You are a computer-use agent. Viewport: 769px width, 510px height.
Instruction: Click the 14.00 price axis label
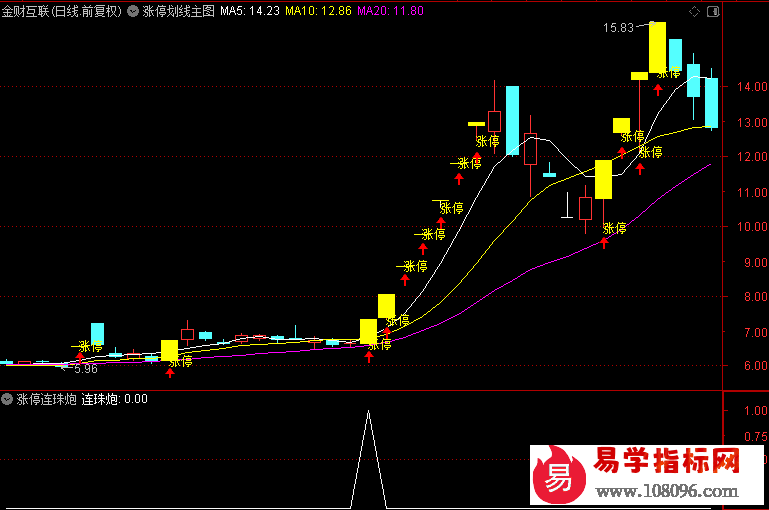[x=752, y=87]
